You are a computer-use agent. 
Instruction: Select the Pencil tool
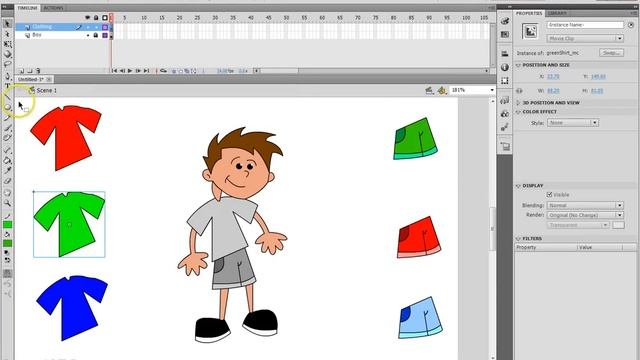pyautogui.click(x=7, y=118)
